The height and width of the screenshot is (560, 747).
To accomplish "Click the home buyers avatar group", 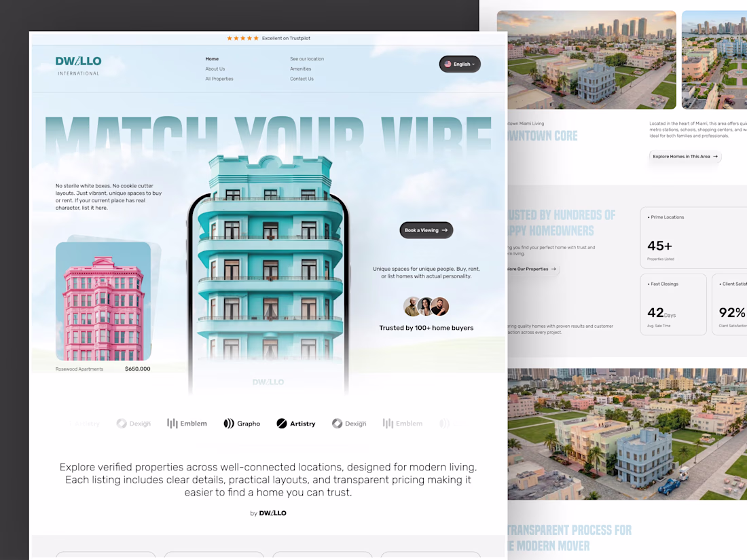I will tap(426, 307).
